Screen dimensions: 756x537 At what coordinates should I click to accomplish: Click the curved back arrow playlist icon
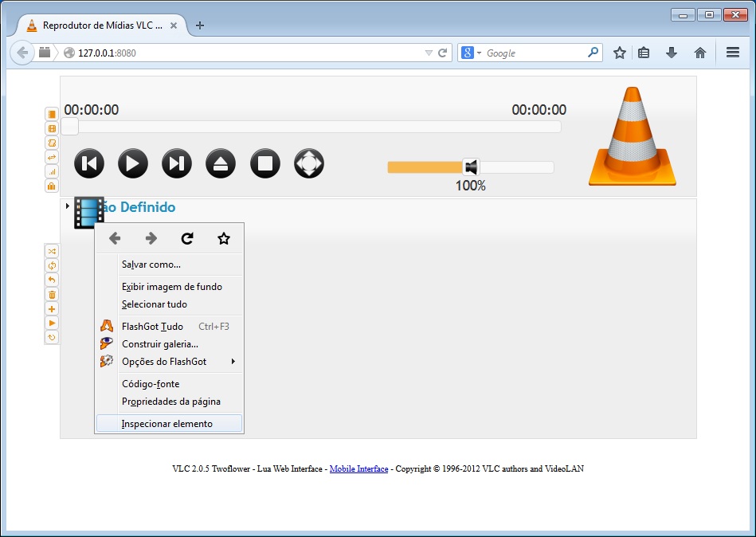(x=52, y=280)
